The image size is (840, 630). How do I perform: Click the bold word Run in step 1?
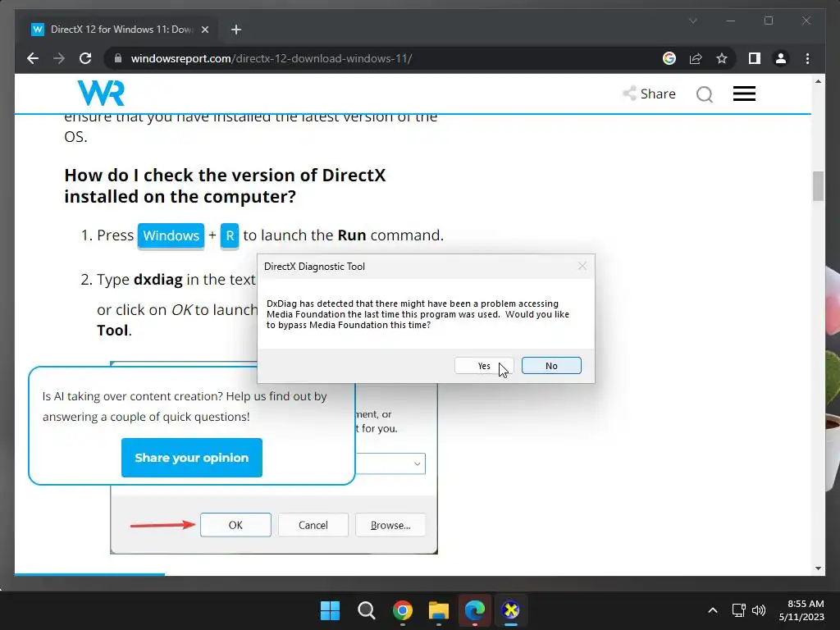coord(351,235)
